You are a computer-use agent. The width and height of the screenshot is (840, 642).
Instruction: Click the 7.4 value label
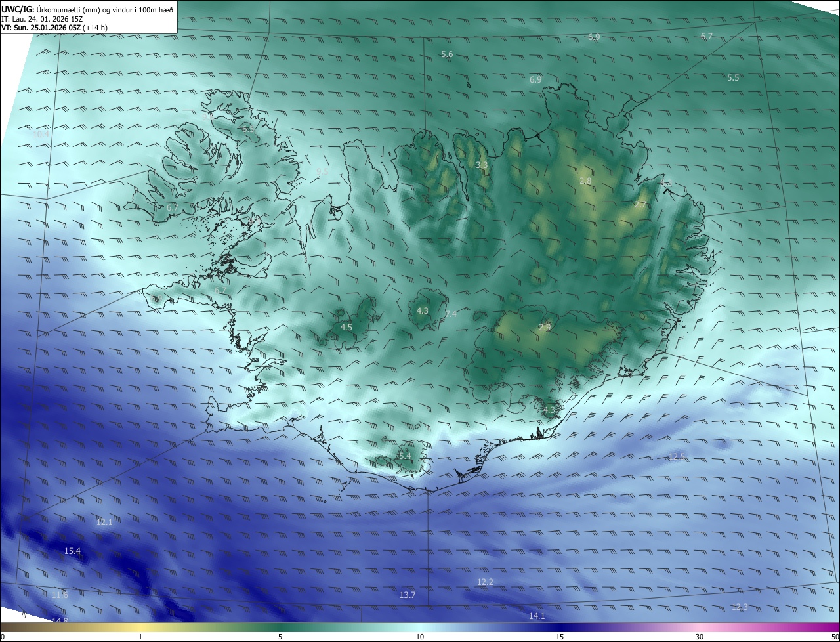click(450, 314)
